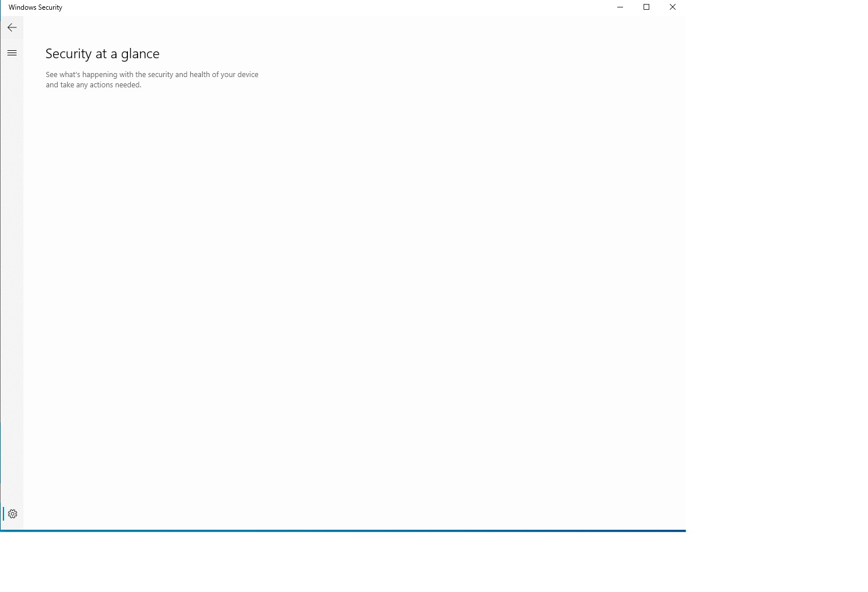Select the 'Security at a glance' heading

[x=103, y=54]
